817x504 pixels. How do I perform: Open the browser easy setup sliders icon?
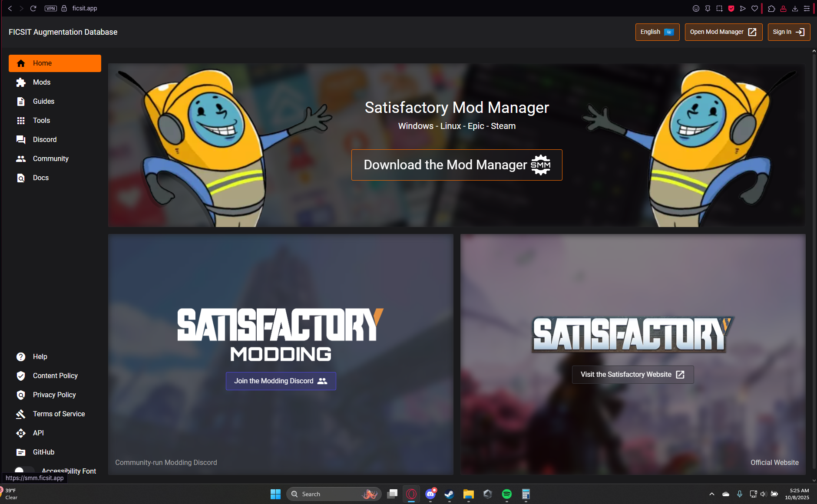(807, 8)
